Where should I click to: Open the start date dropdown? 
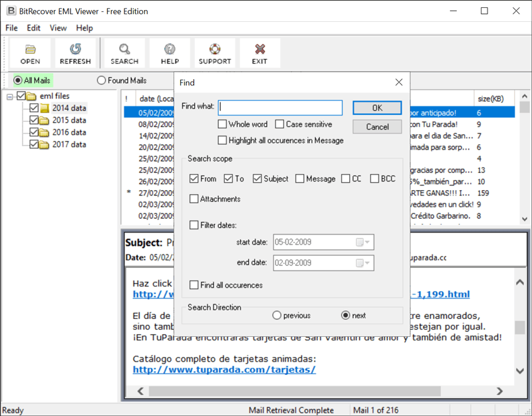pos(363,242)
